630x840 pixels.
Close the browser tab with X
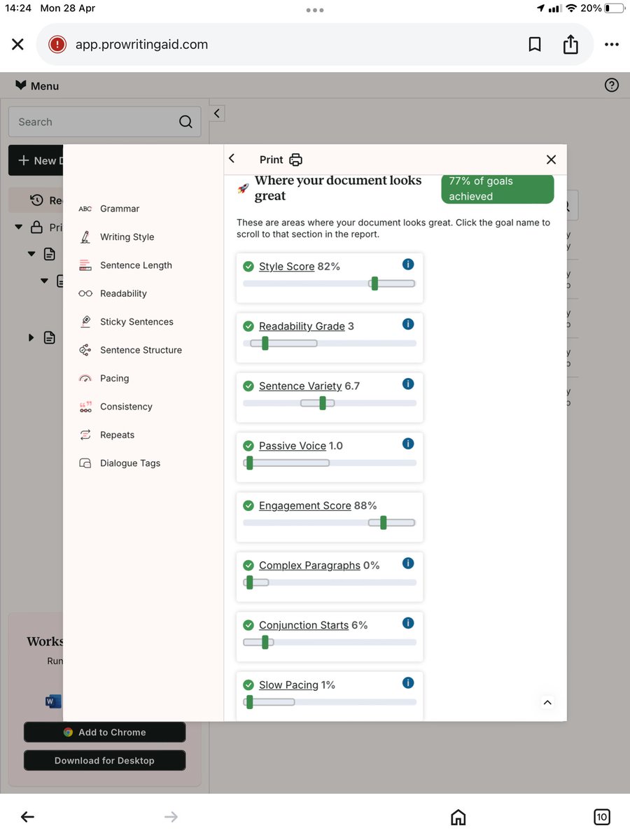click(18, 44)
